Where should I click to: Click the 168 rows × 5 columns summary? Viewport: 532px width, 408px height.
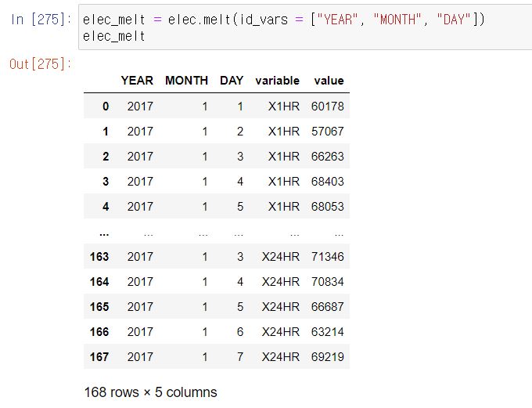pos(151,392)
